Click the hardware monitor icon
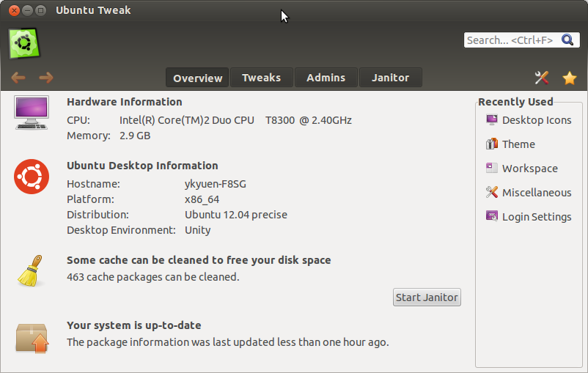 (32, 112)
